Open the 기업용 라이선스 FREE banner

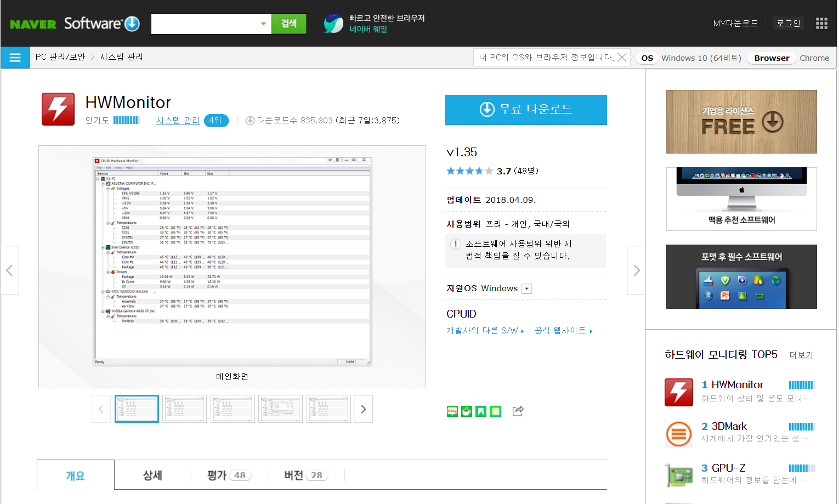(741, 122)
